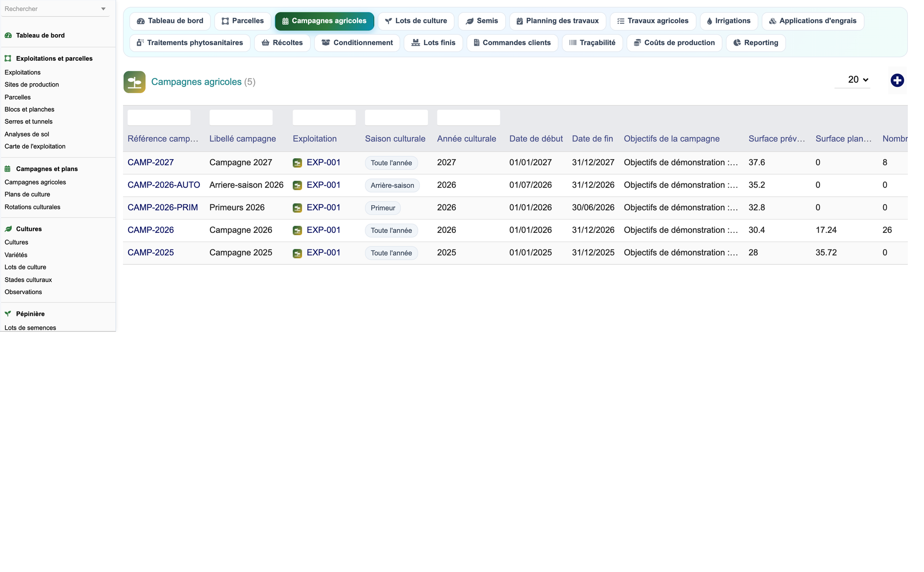The height and width of the screenshot is (572, 924).
Task: Open Sites de production in sidebar
Action: 32,85
